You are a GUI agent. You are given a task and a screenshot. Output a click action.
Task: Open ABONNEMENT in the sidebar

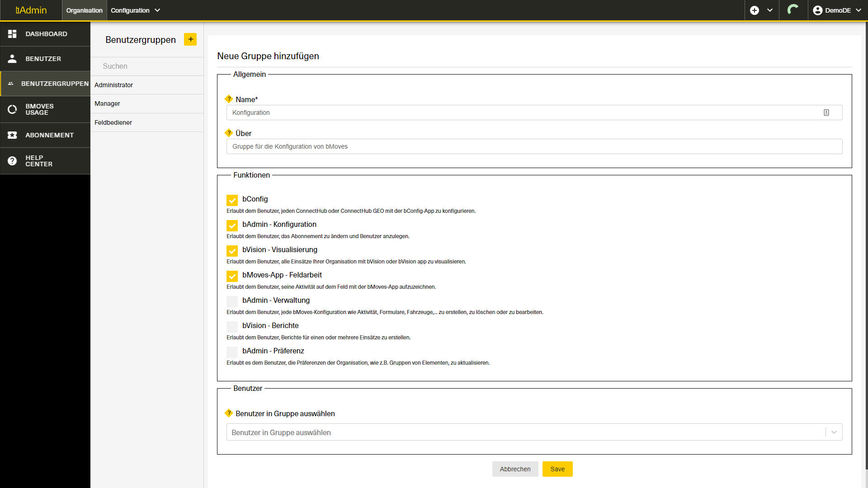pyautogui.click(x=45, y=135)
